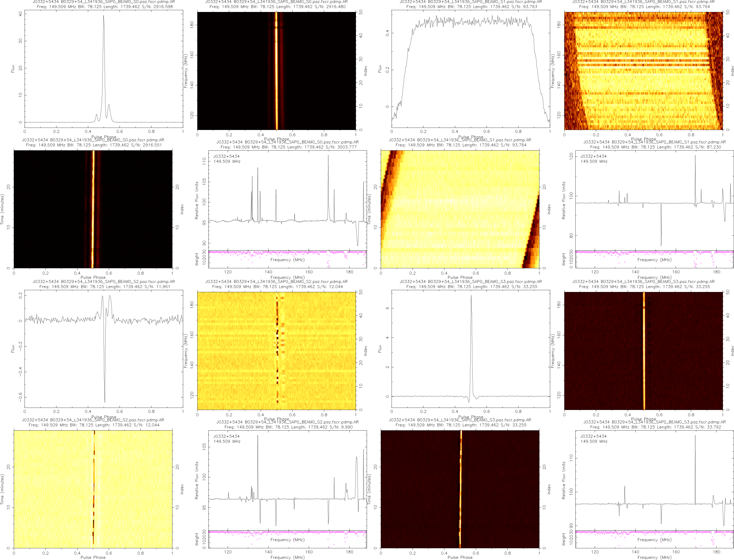This screenshot has width=734, height=560.
Task: Click the S1 frequency versus phase heatmap
Action: point(643,71)
